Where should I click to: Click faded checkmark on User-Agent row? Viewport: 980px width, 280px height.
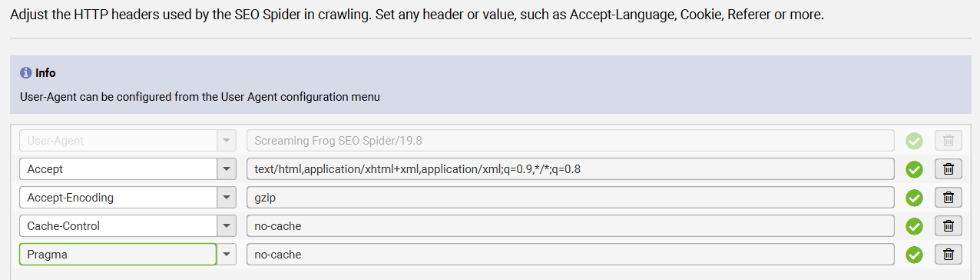[914, 141]
